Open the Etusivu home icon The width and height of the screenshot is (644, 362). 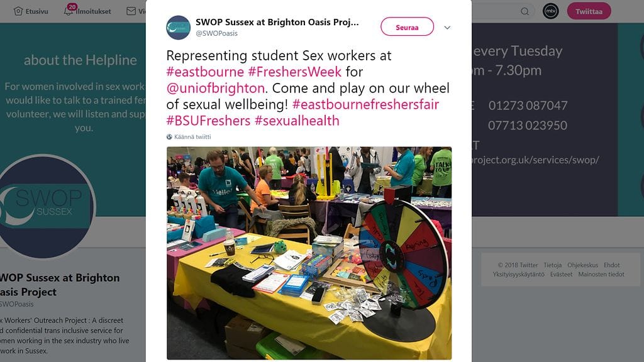(18, 11)
